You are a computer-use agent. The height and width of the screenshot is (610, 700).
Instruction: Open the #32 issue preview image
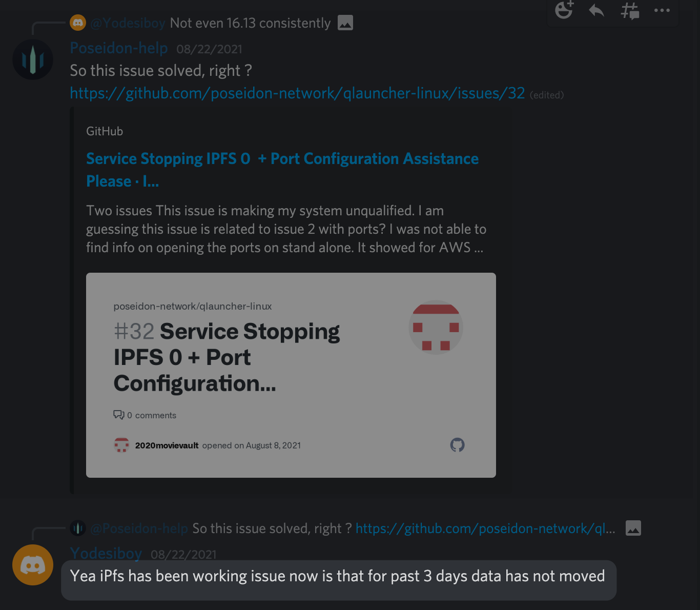coord(291,374)
